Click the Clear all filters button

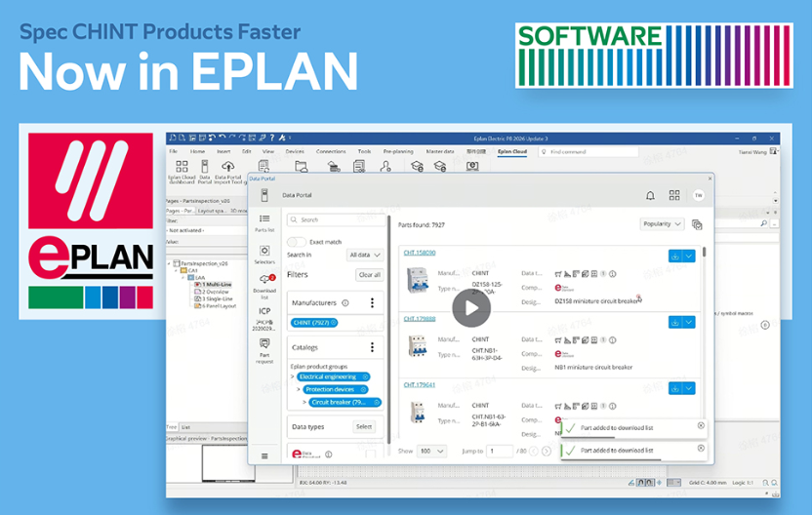[x=370, y=275]
